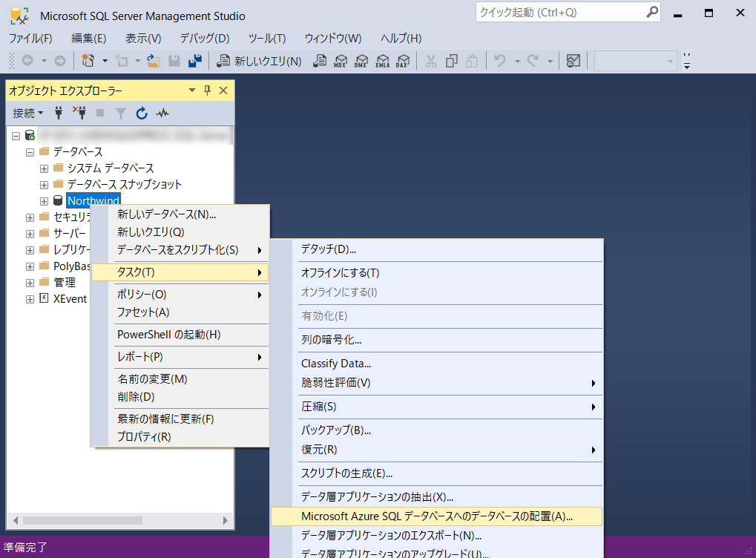Click the cut toolbar icon
The image size is (756, 558).
click(430, 61)
